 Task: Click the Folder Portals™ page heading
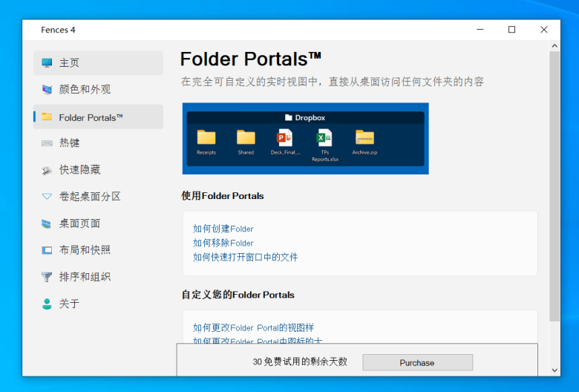[x=251, y=59]
